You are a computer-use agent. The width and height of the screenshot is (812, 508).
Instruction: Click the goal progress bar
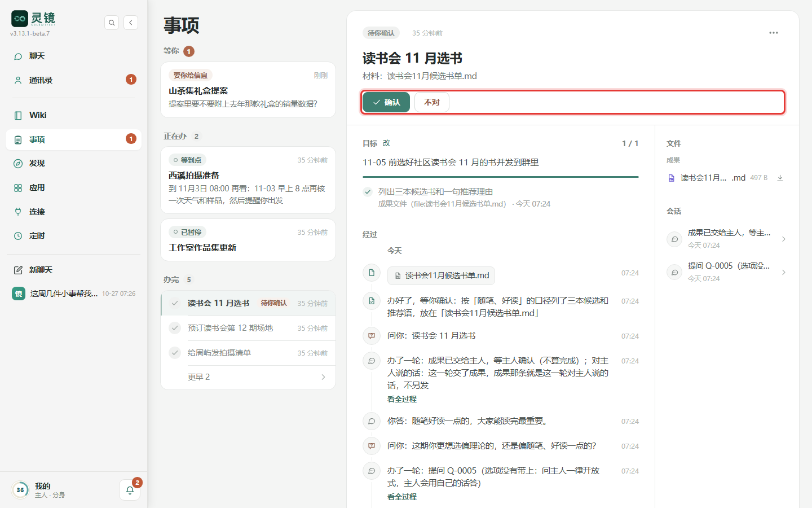pyautogui.click(x=501, y=177)
